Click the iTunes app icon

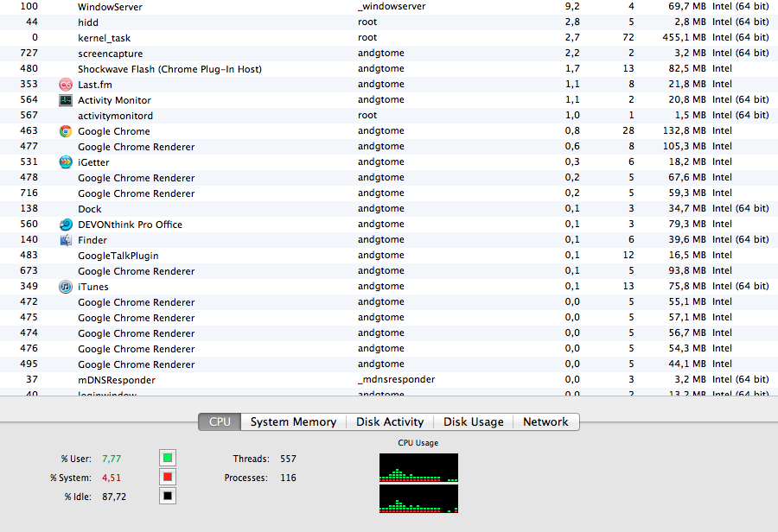tap(66, 287)
